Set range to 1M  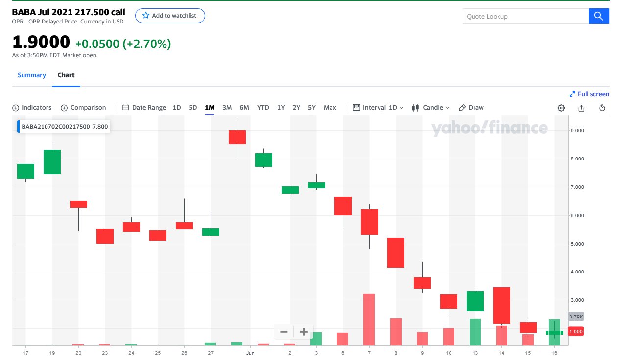(210, 108)
